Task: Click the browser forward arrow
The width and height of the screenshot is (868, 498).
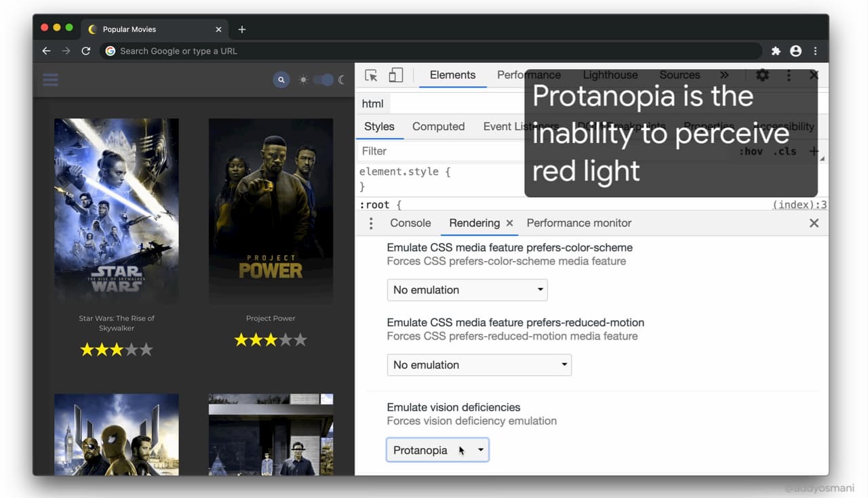Action: (66, 51)
